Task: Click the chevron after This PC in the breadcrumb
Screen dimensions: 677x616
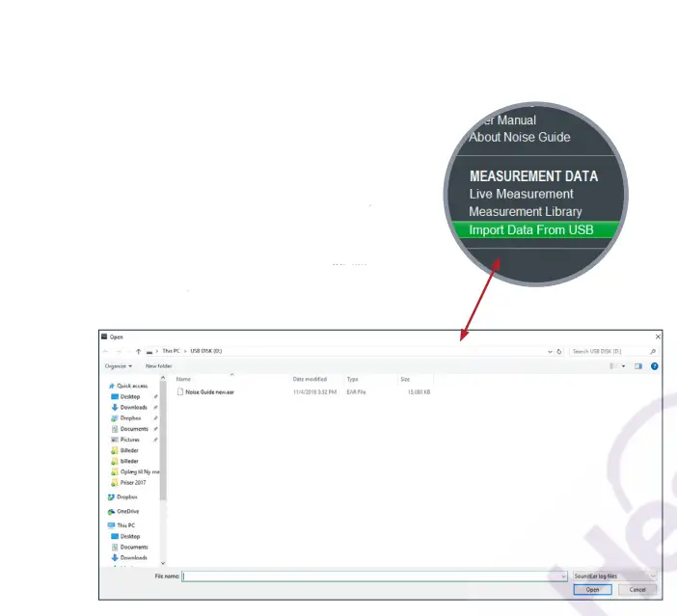Action: point(185,352)
